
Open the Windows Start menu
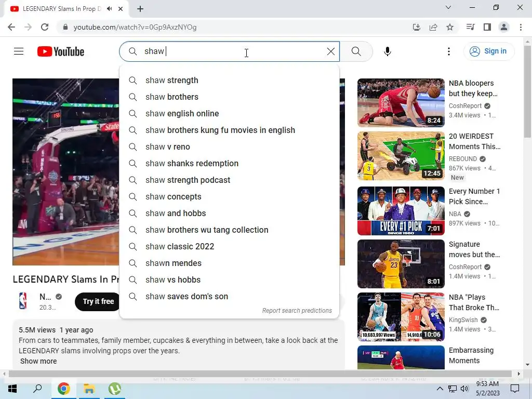12,389
